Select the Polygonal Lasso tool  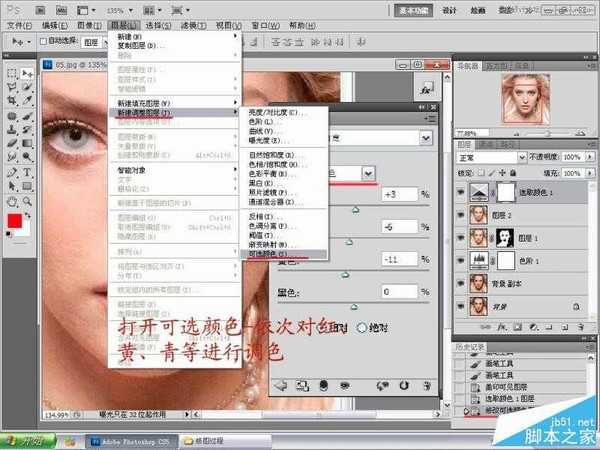(x=12, y=87)
